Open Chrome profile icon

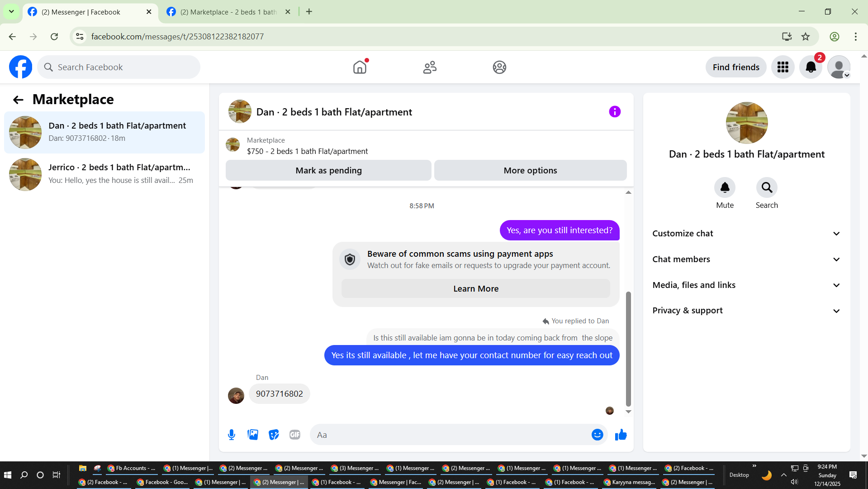click(x=835, y=37)
